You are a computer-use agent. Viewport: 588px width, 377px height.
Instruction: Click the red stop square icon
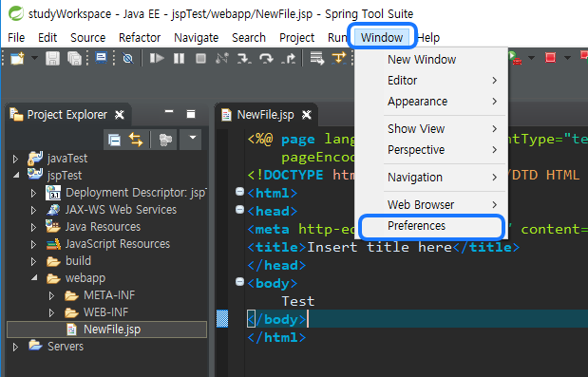551,58
